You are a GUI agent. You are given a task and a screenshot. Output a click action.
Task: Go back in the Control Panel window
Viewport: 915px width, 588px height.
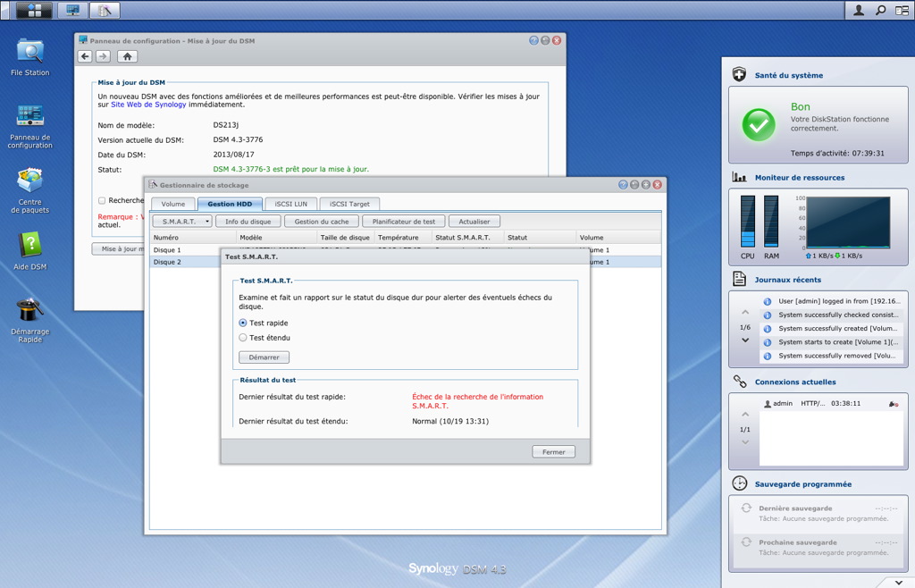(85, 56)
